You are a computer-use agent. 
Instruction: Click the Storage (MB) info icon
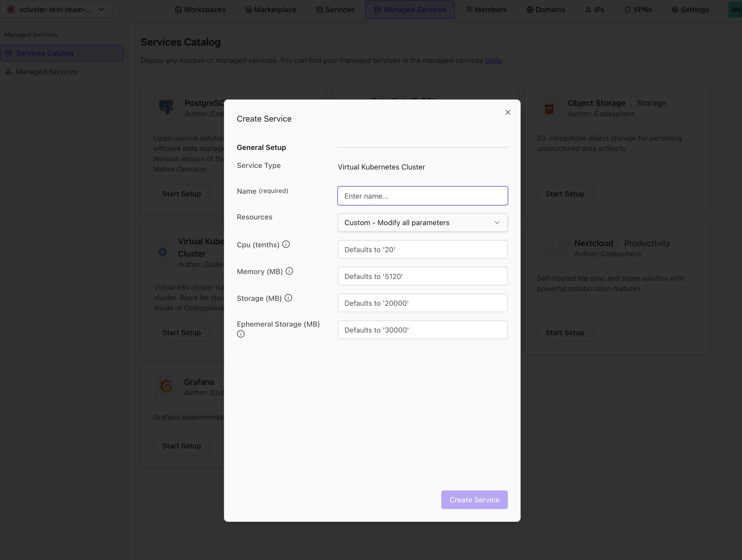288,298
